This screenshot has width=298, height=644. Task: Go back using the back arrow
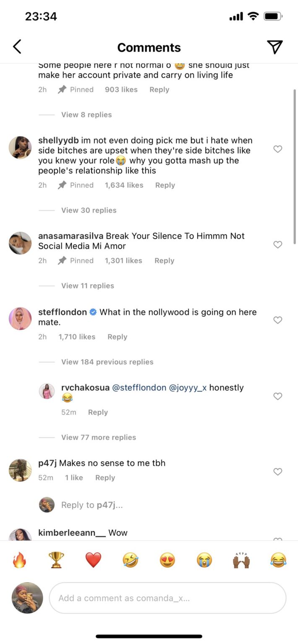pos(17,47)
